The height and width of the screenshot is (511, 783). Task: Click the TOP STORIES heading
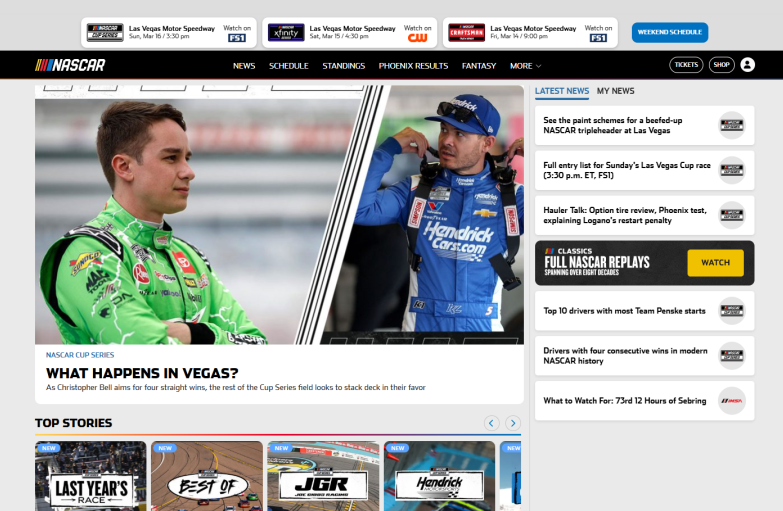pos(73,423)
